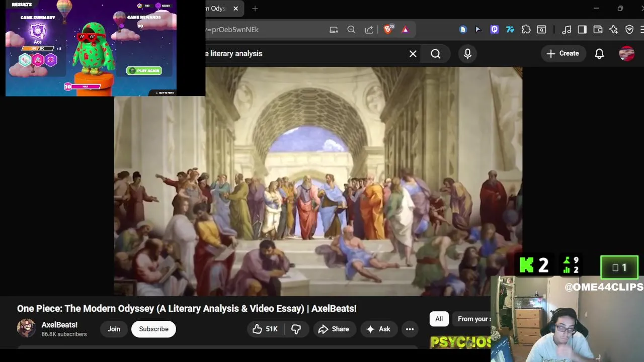644x362 pixels.
Task: Search with voice microphone button
Action: click(x=468, y=54)
